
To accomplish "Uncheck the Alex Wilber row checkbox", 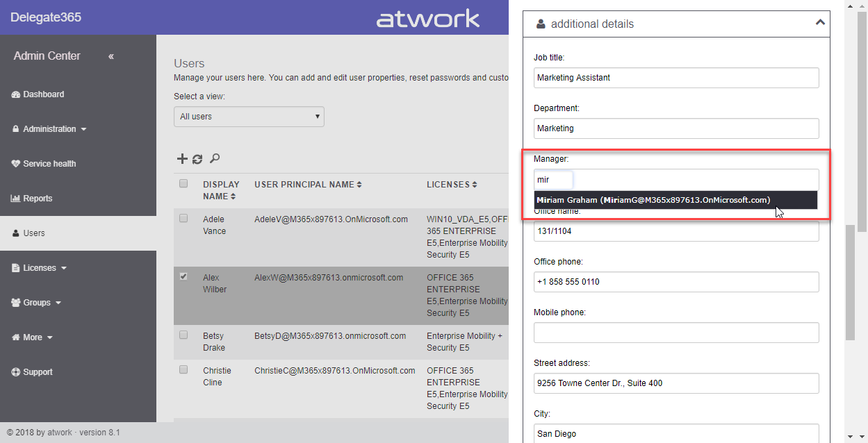I will (x=183, y=276).
